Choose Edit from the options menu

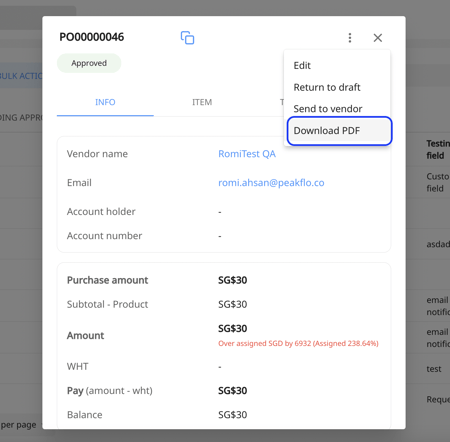[x=337, y=65]
